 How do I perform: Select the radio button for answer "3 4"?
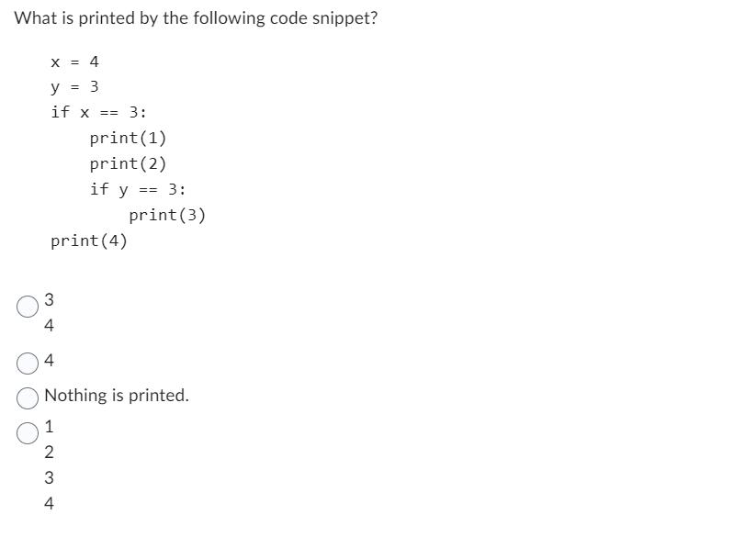[28, 307]
